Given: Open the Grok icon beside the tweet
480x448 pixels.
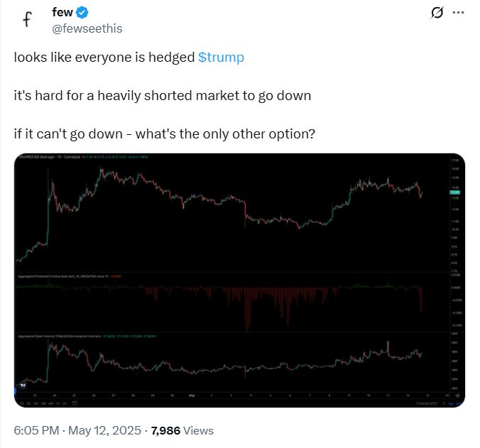Looking at the screenshot, I should 437,13.
